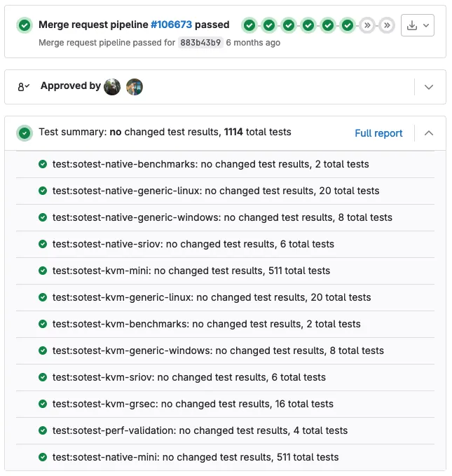Click the first approver avatar

point(112,87)
